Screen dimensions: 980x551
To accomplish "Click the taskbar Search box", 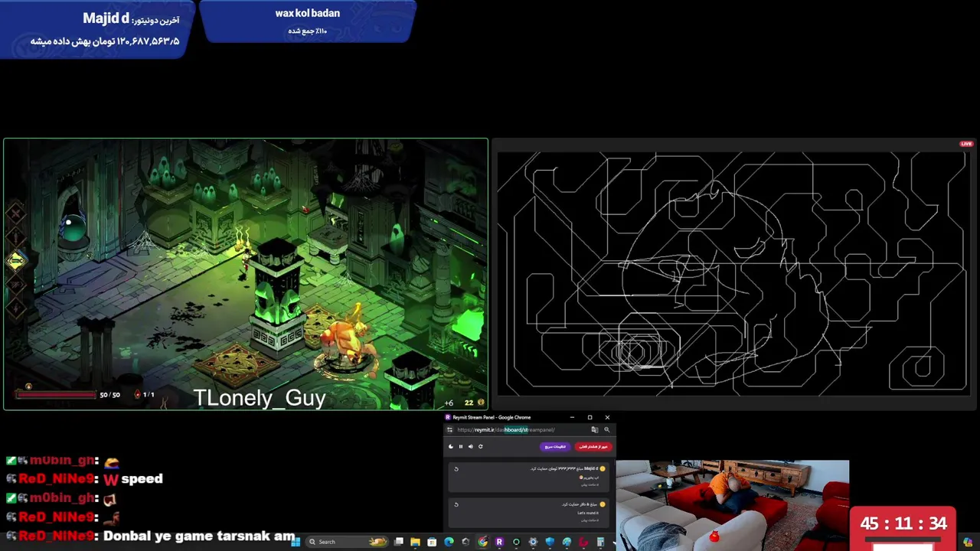I will point(347,542).
